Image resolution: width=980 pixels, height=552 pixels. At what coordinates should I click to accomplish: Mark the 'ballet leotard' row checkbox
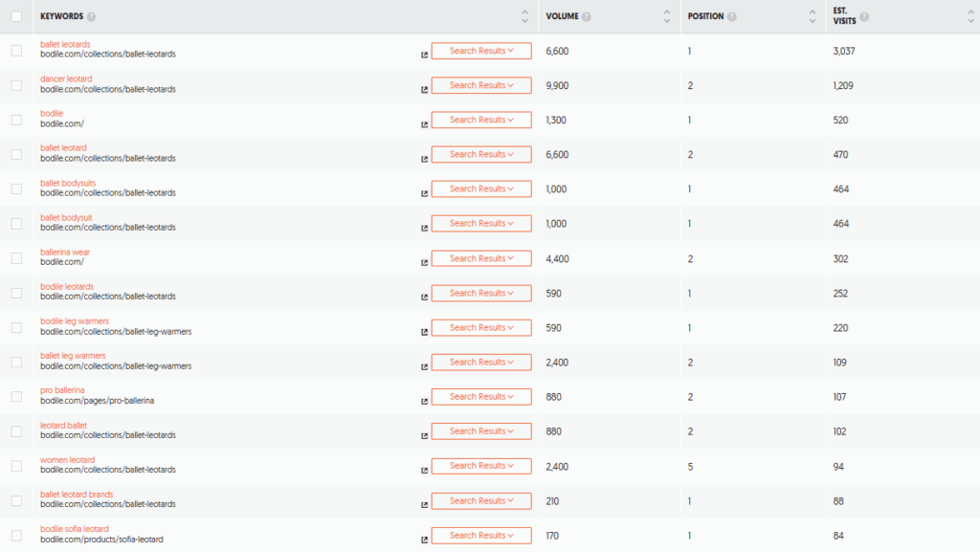point(17,154)
